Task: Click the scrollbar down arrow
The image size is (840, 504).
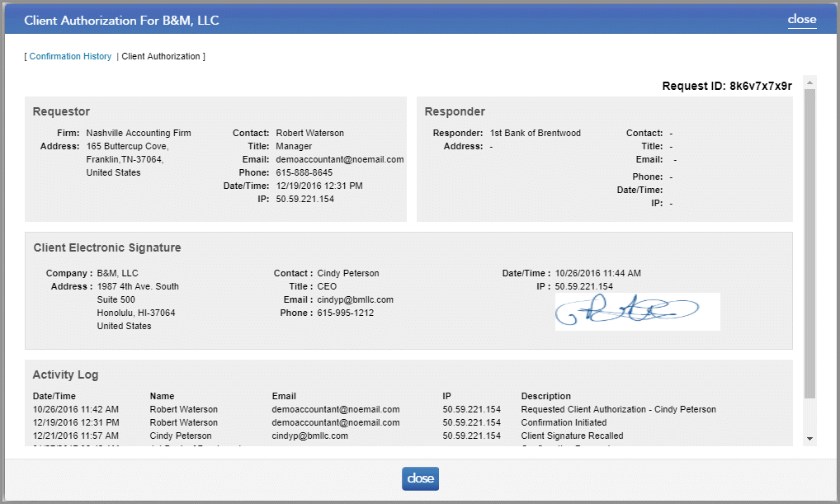Action: point(809,438)
